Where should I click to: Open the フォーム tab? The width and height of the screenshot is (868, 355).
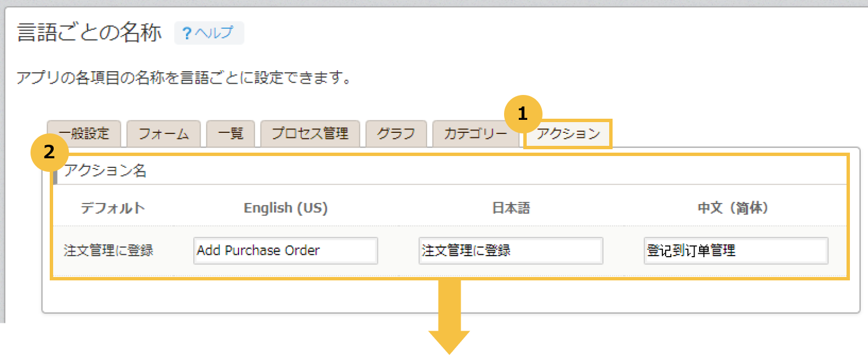[163, 133]
